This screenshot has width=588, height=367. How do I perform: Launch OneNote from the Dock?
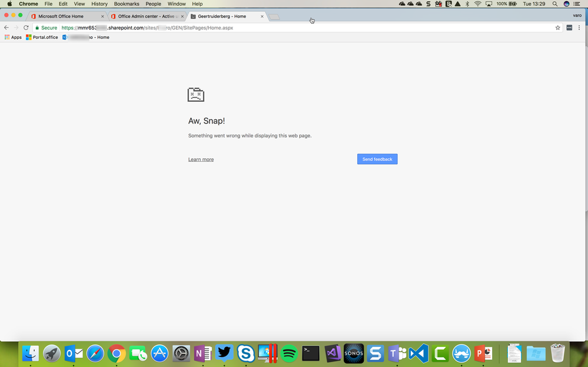tap(203, 353)
